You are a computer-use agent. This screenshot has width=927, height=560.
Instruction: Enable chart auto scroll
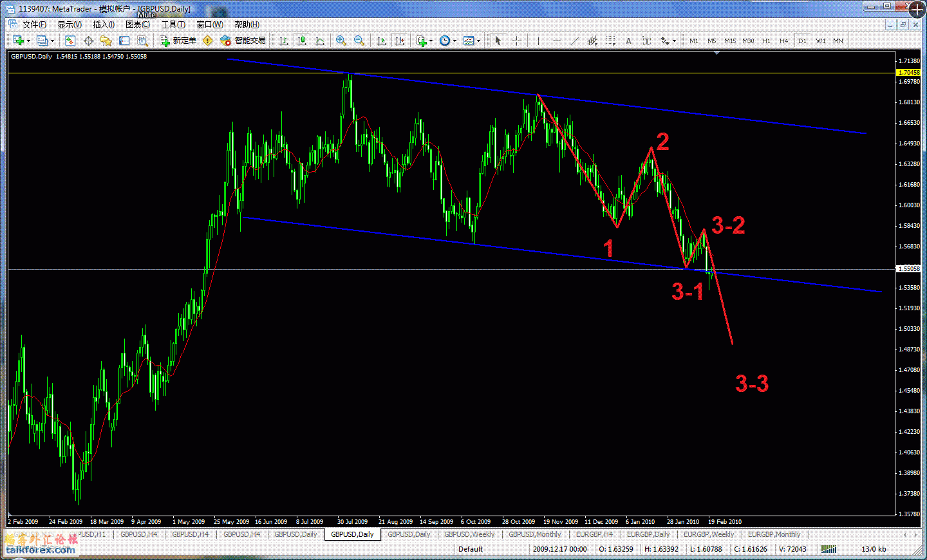(x=381, y=41)
